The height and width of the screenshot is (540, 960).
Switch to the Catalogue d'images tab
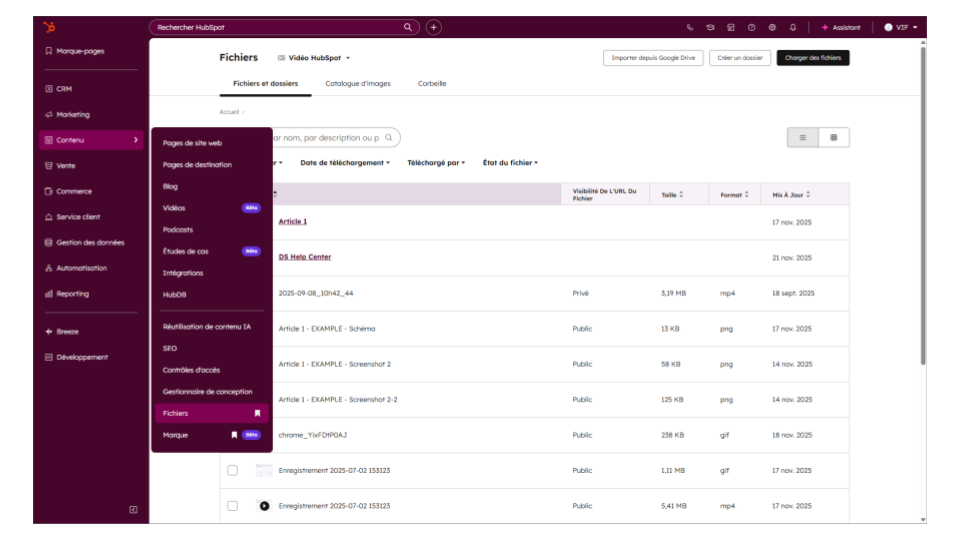point(358,84)
